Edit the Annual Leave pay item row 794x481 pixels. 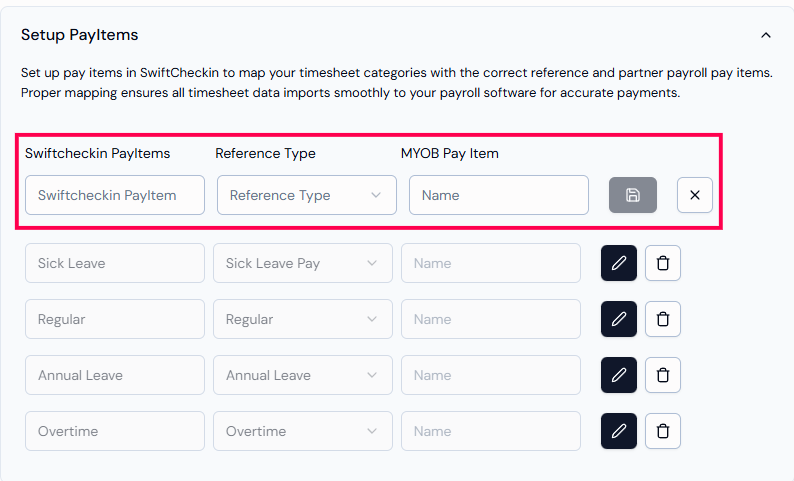tap(618, 375)
